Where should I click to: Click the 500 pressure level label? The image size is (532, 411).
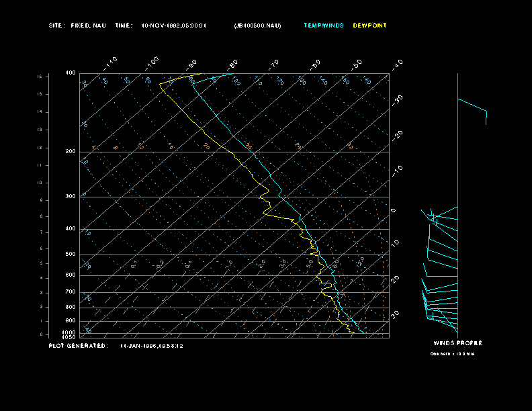tap(70, 255)
